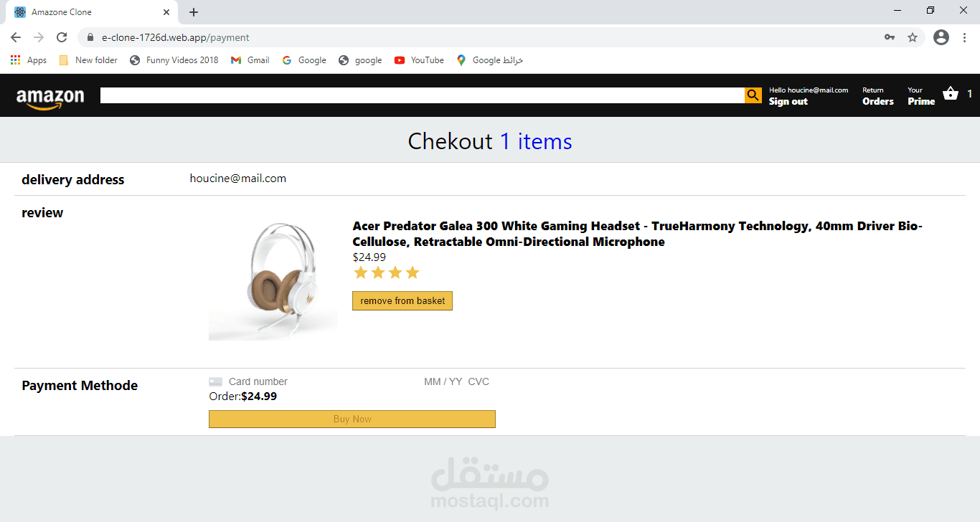Click the Amazon logo in header
Screen dimensions: 980x522
pyautogui.click(x=50, y=97)
